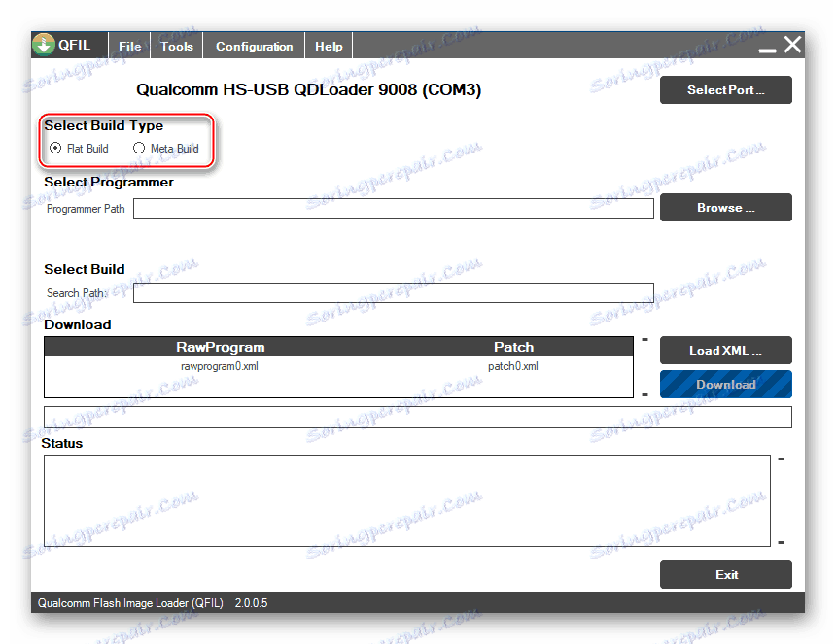Start flashing with the Download button
Viewport: 836px width, 644px height.
pyautogui.click(x=725, y=385)
